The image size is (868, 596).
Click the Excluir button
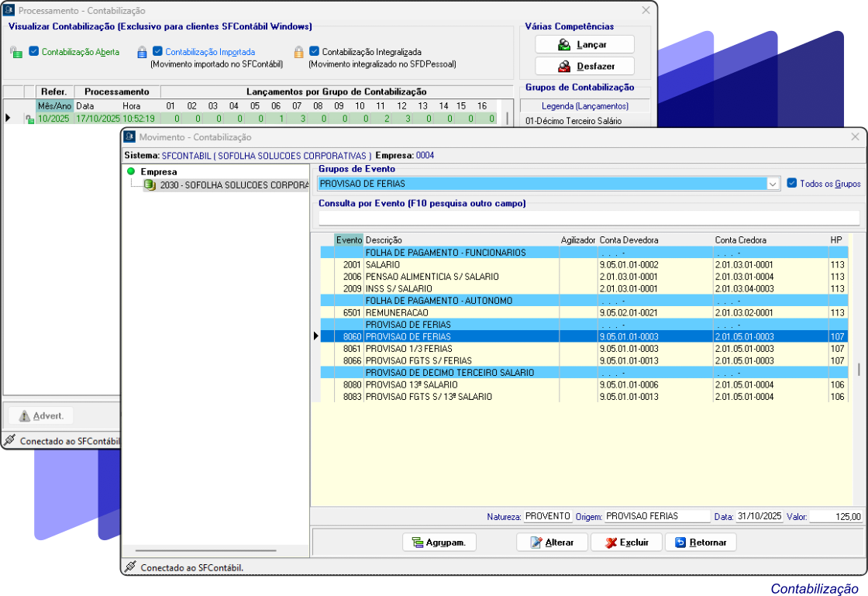coord(626,543)
